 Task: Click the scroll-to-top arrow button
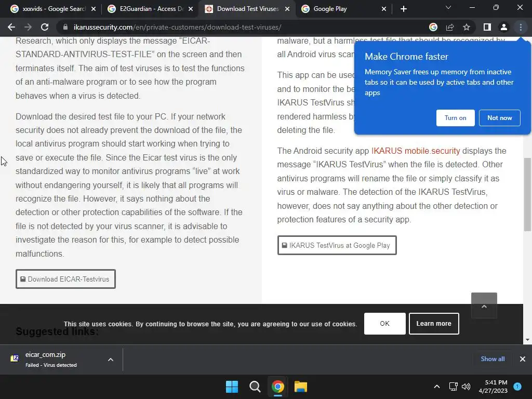(x=484, y=305)
